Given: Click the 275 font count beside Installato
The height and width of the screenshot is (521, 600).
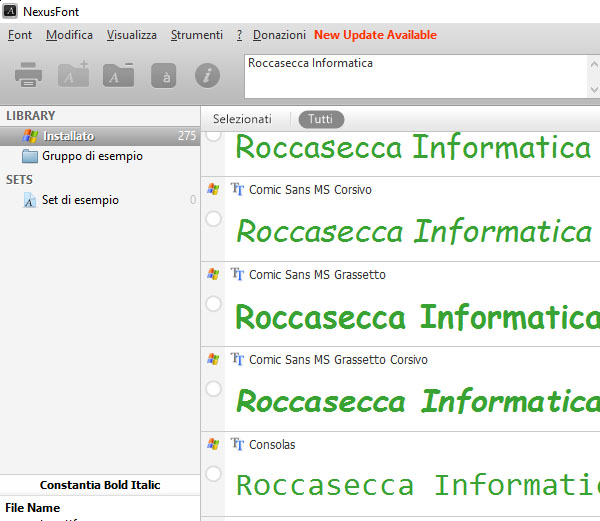Looking at the screenshot, I should [x=187, y=136].
